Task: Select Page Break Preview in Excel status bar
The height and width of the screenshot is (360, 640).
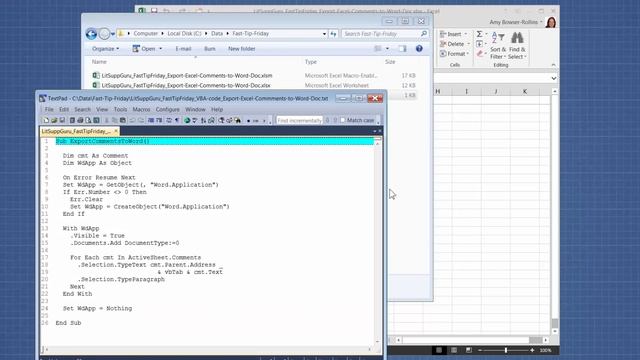Action: coord(469,350)
